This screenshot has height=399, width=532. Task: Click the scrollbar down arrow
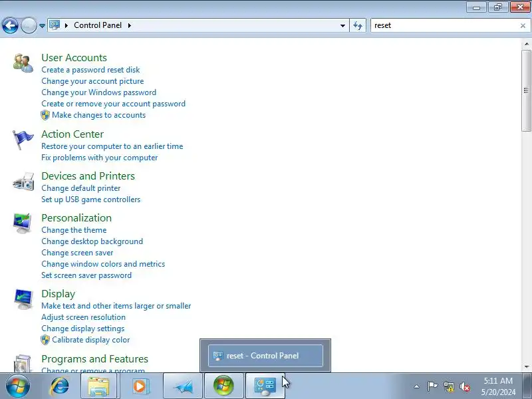coord(526,366)
